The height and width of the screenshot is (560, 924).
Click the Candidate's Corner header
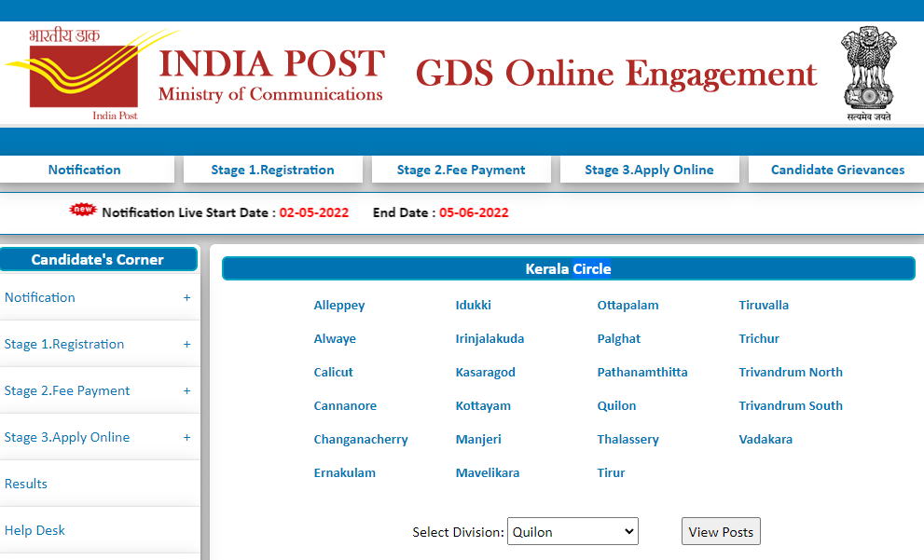pos(98,260)
